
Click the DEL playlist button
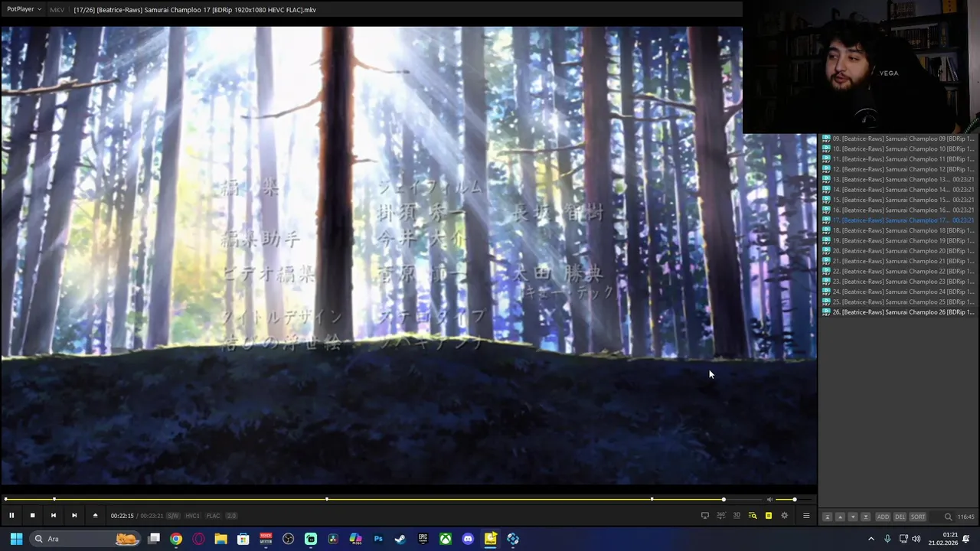[900, 517]
